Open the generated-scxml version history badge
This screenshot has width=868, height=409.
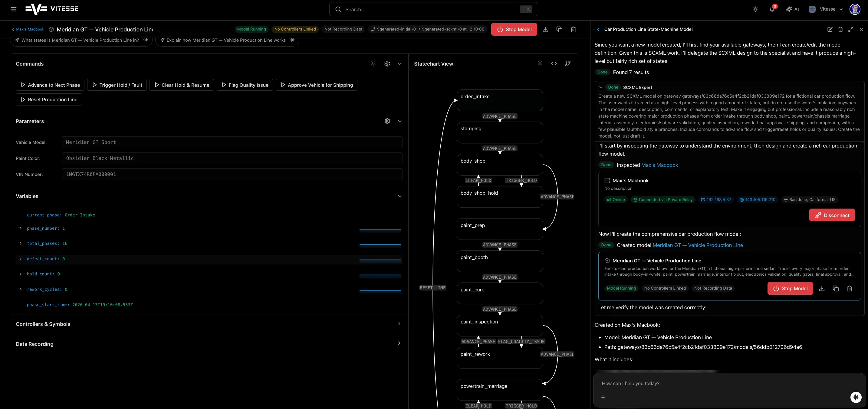click(x=427, y=29)
